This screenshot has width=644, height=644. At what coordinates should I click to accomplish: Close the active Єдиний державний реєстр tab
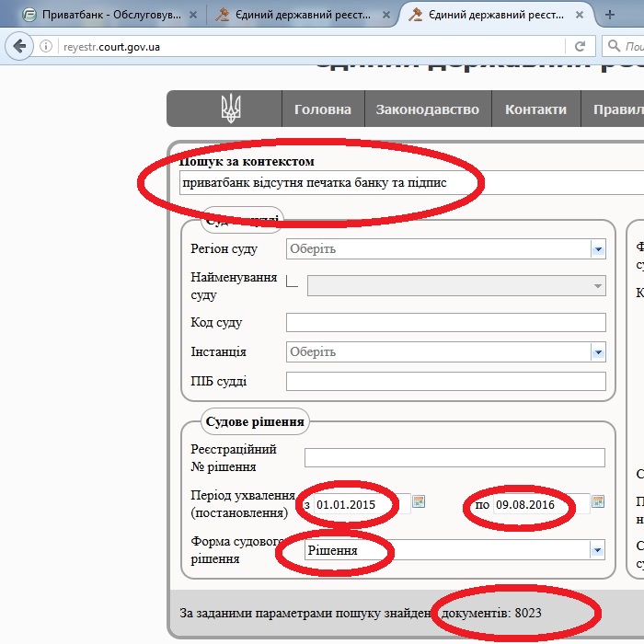pyautogui.click(x=580, y=15)
